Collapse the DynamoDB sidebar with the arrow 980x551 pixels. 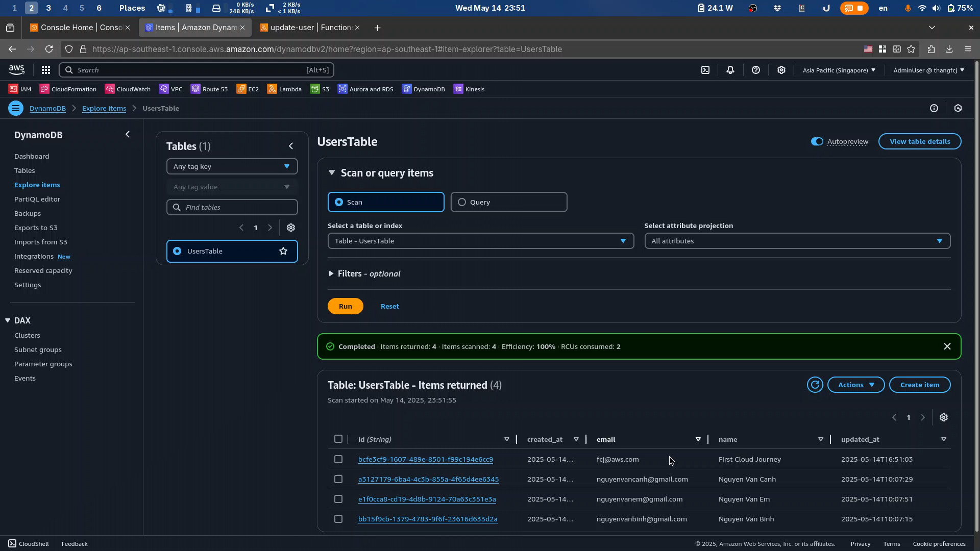pyautogui.click(x=128, y=135)
